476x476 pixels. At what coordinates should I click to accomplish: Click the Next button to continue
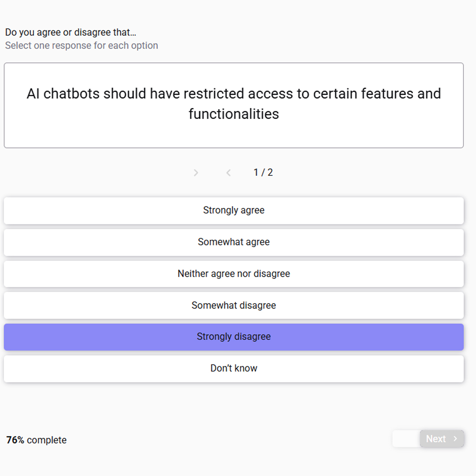pos(442,439)
